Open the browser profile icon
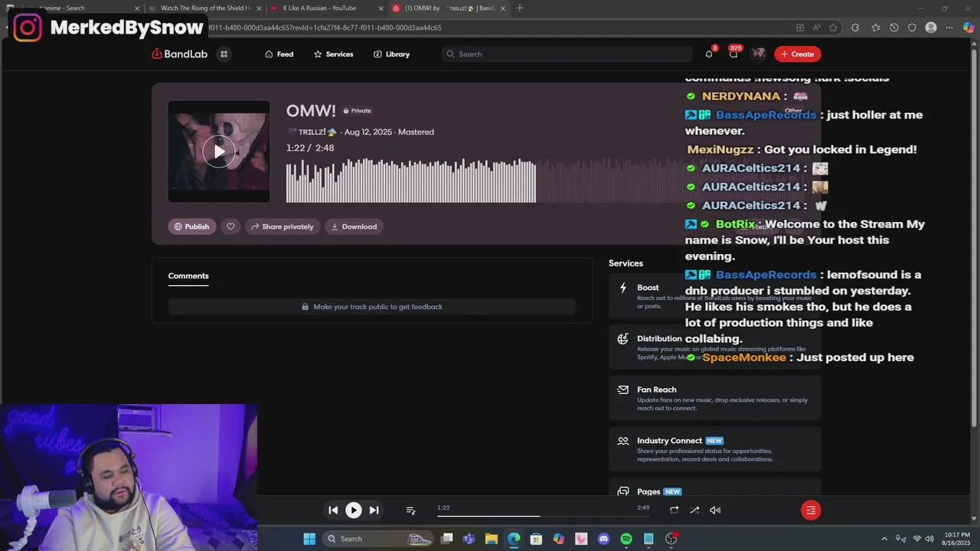This screenshot has height=551, width=980. click(x=931, y=28)
